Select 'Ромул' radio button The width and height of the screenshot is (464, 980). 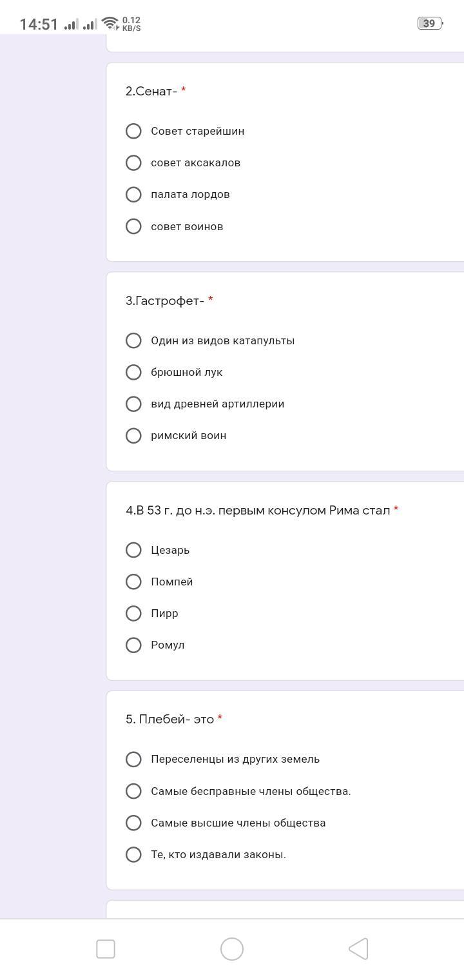pyautogui.click(x=133, y=645)
